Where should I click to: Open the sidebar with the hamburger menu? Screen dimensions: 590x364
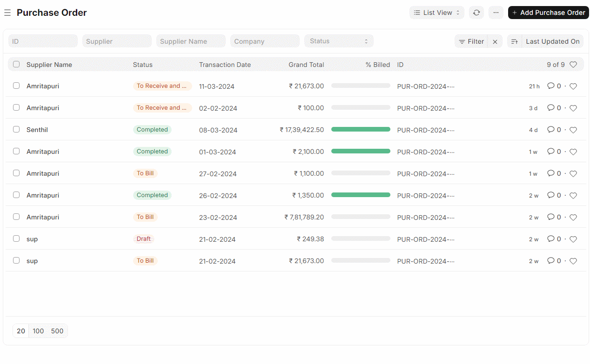[x=7, y=13]
